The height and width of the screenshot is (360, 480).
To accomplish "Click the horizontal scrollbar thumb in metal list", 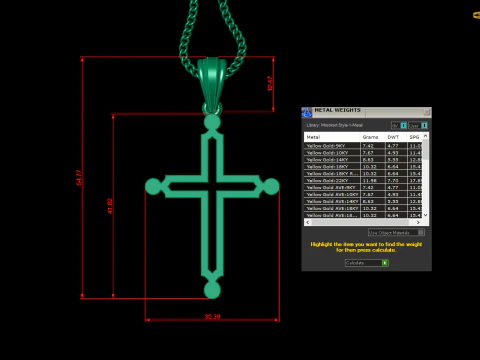I will tap(360, 222).
